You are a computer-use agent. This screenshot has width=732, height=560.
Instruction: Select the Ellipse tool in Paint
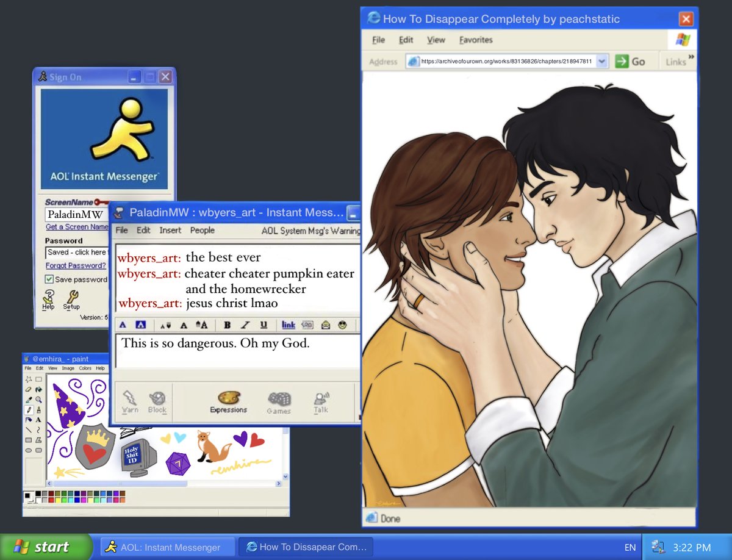29,450
